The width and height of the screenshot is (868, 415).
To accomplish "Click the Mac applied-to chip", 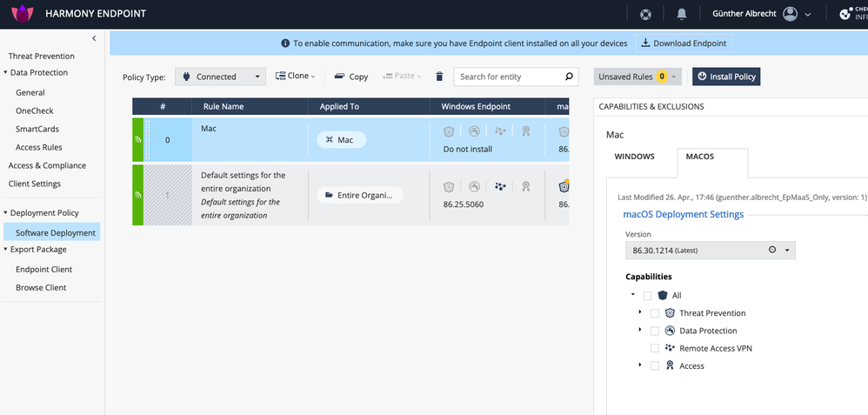I will pyautogui.click(x=342, y=139).
